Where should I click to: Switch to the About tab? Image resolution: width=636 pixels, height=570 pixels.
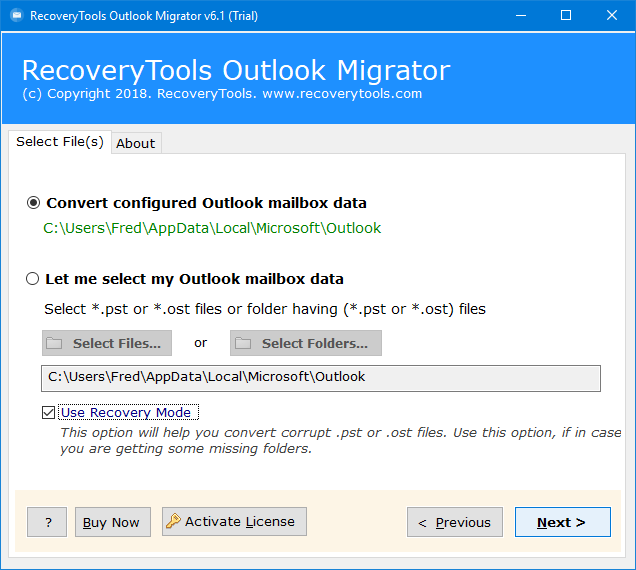(x=136, y=143)
